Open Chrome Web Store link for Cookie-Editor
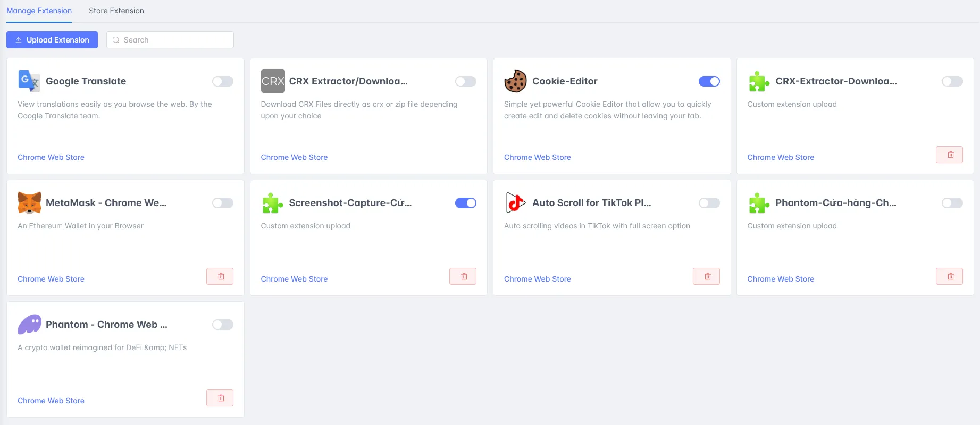Screen dimensions: 980x425 538,157
